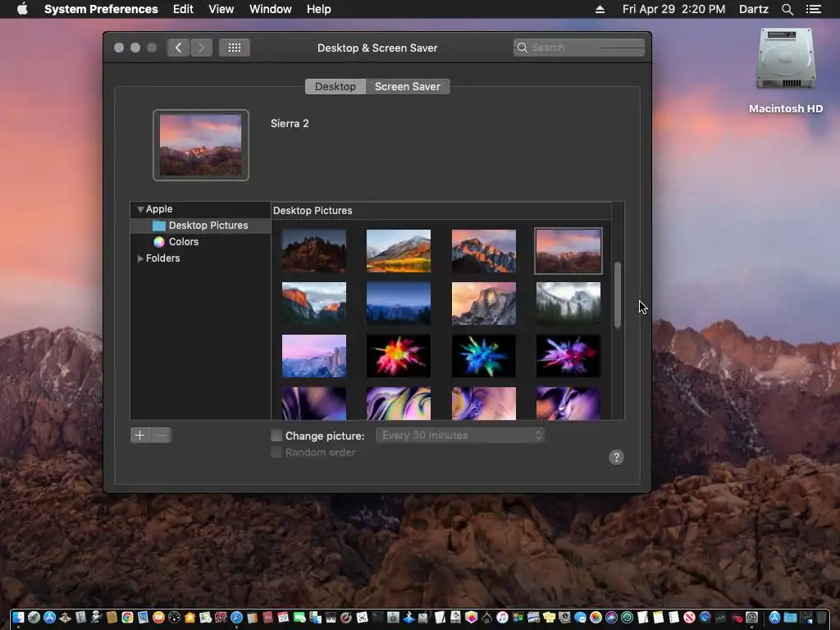Screen dimensions: 840x630
Task: Open the Apple menu
Action: (x=22, y=9)
